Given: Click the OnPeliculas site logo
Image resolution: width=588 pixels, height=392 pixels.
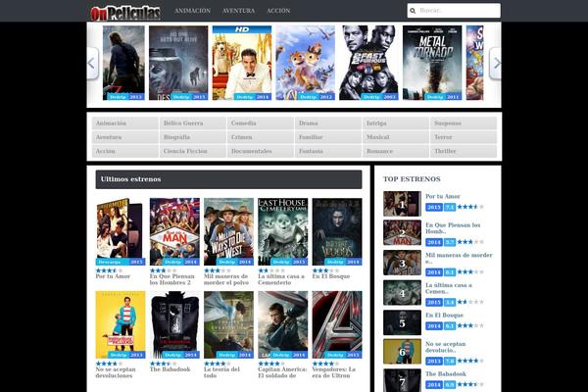Looking at the screenshot, I should coord(125,13).
